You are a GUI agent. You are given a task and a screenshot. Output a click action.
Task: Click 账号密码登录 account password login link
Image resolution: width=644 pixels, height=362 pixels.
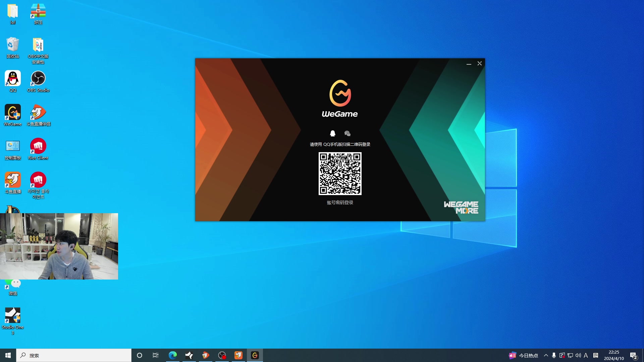(340, 202)
